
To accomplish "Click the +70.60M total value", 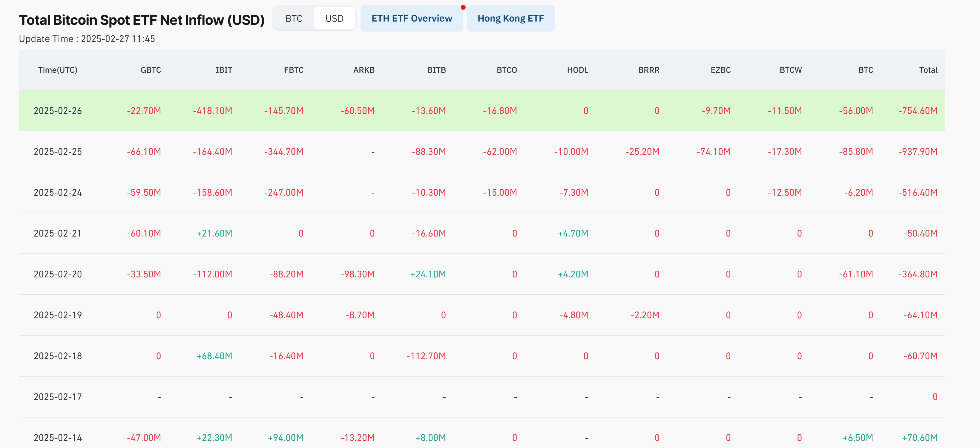I will click(x=919, y=438).
